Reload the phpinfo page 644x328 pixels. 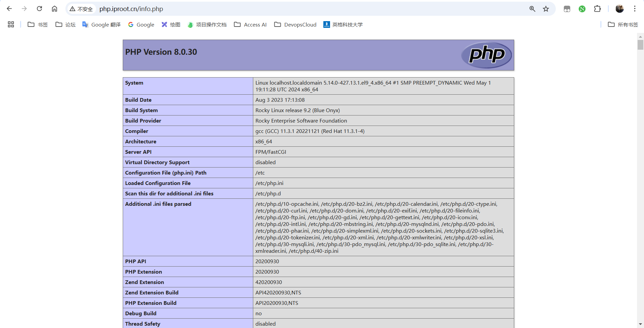click(39, 9)
